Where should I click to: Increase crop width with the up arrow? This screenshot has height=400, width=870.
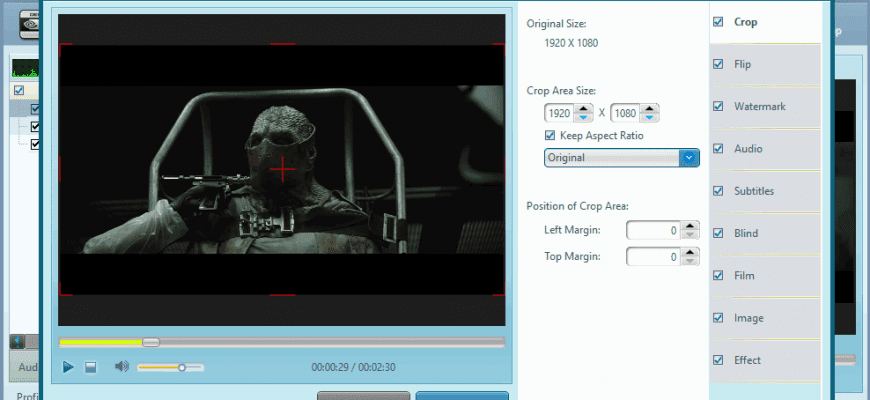(x=583, y=109)
